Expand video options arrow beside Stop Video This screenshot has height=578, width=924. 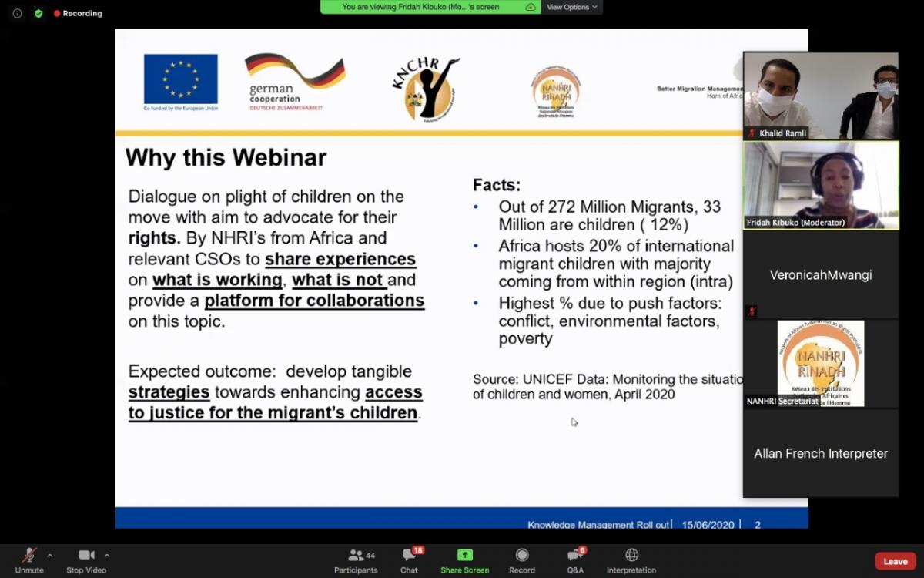point(107,555)
